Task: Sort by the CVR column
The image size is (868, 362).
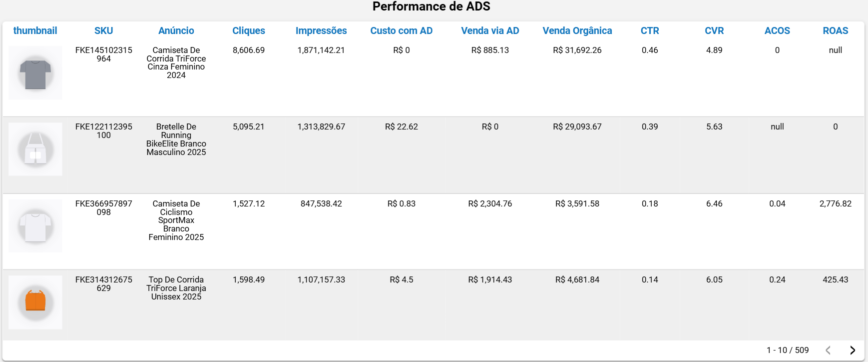Action: coord(714,30)
